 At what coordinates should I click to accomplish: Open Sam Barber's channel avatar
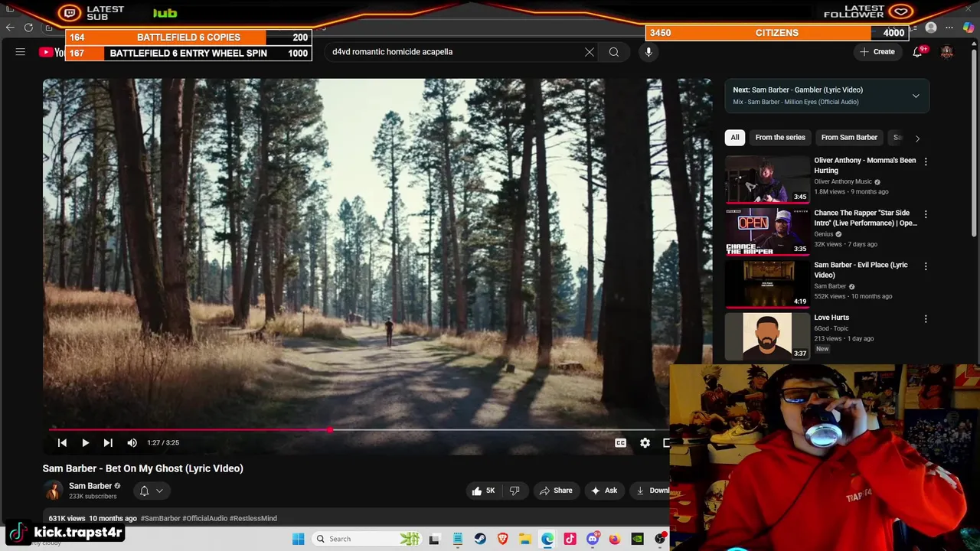tap(53, 491)
